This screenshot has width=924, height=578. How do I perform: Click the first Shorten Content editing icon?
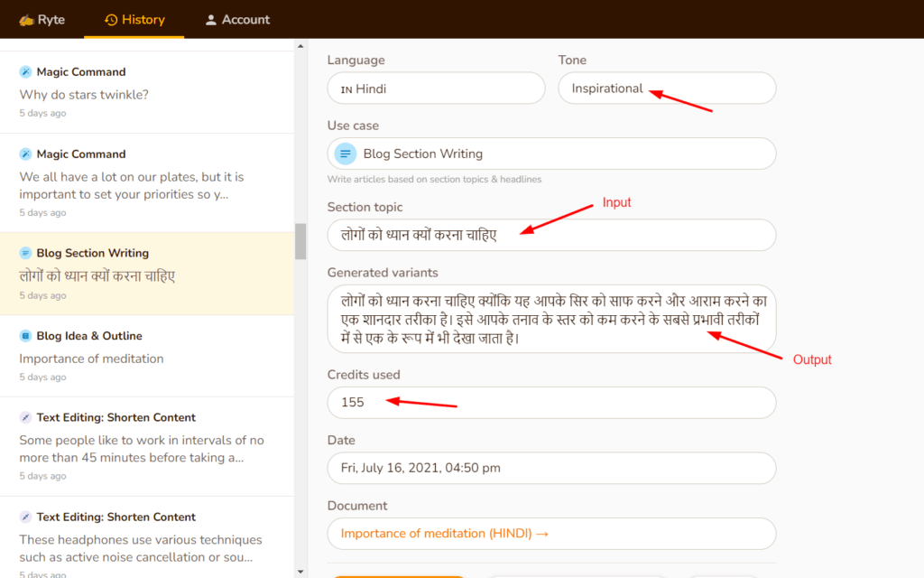(x=25, y=417)
